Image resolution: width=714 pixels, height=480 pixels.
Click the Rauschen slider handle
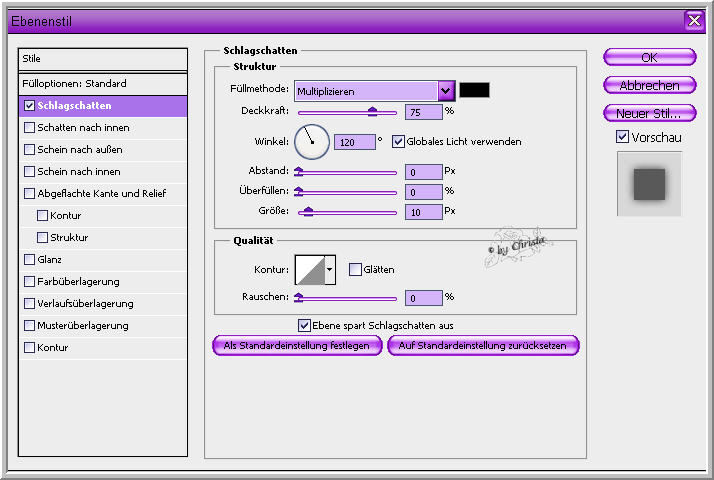coord(299,297)
